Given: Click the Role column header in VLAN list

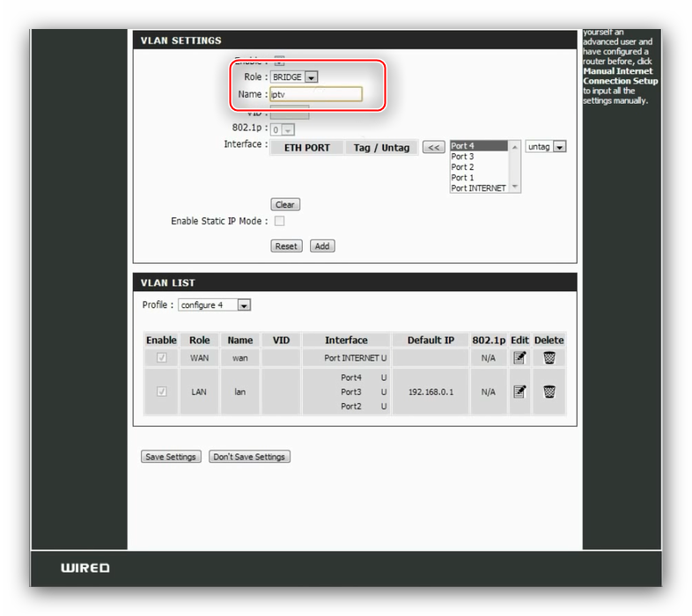Looking at the screenshot, I should pos(200,340).
